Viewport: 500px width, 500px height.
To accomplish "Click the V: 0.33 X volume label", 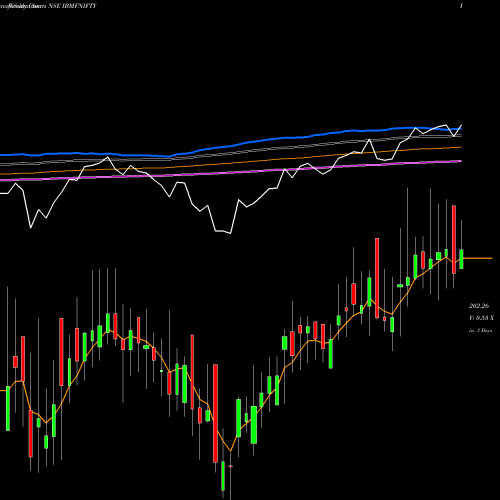I will click(x=481, y=318).
